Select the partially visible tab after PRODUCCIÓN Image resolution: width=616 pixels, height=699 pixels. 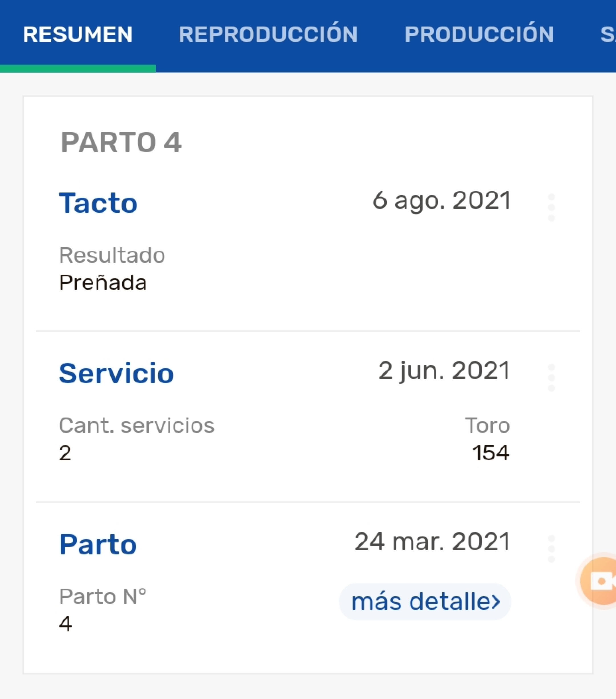[608, 34]
